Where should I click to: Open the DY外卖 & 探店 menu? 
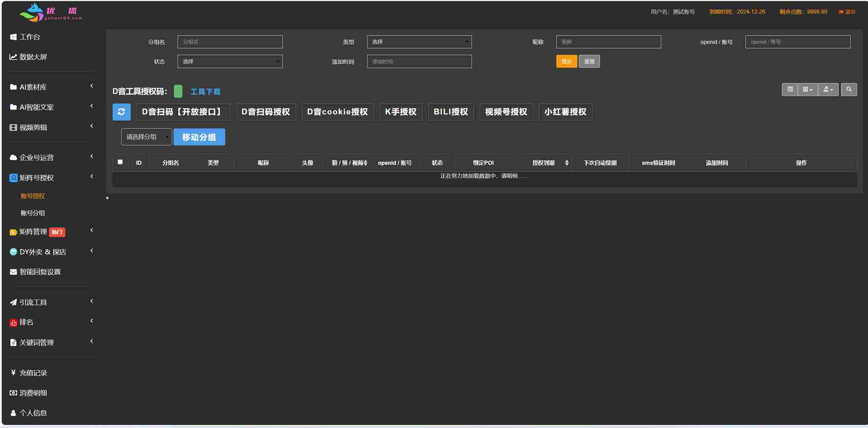click(42, 252)
